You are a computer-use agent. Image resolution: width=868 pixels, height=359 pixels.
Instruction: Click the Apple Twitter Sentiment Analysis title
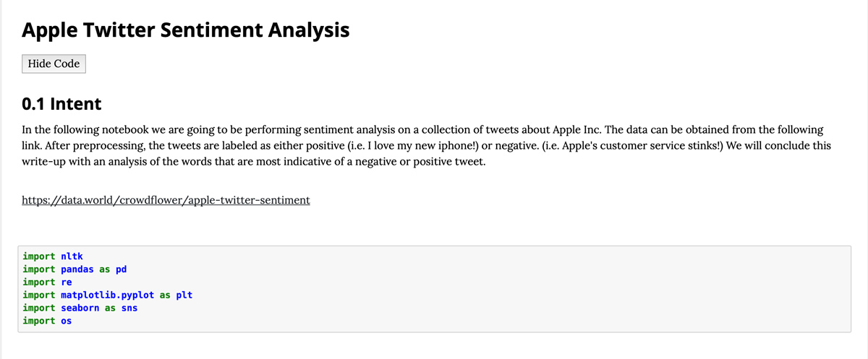pos(186,30)
